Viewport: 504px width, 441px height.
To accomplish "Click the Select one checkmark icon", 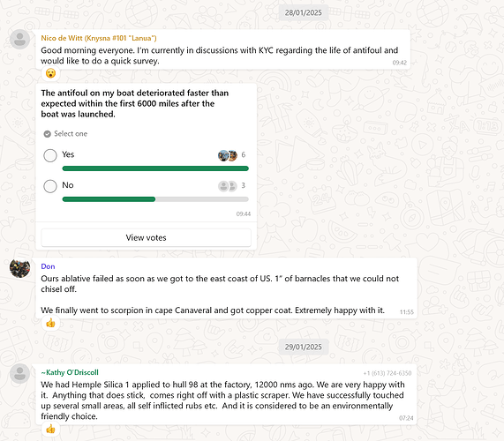I will 48,134.
